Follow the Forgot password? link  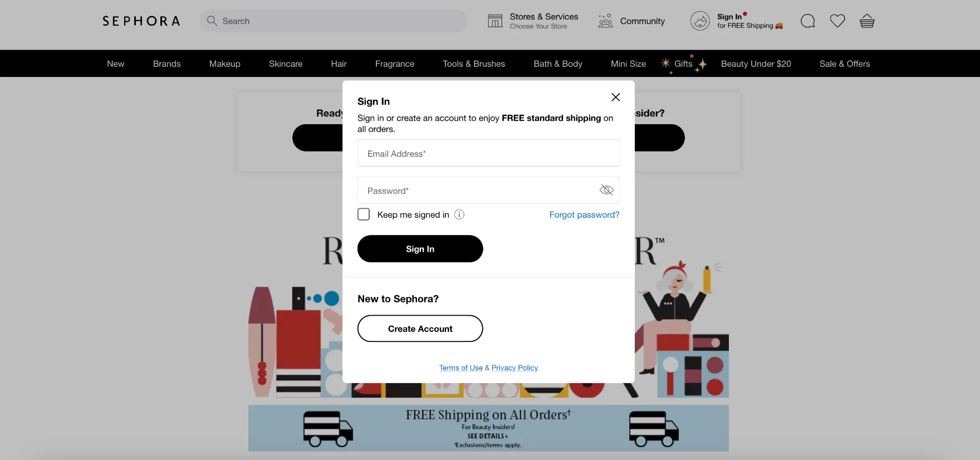point(584,215)
